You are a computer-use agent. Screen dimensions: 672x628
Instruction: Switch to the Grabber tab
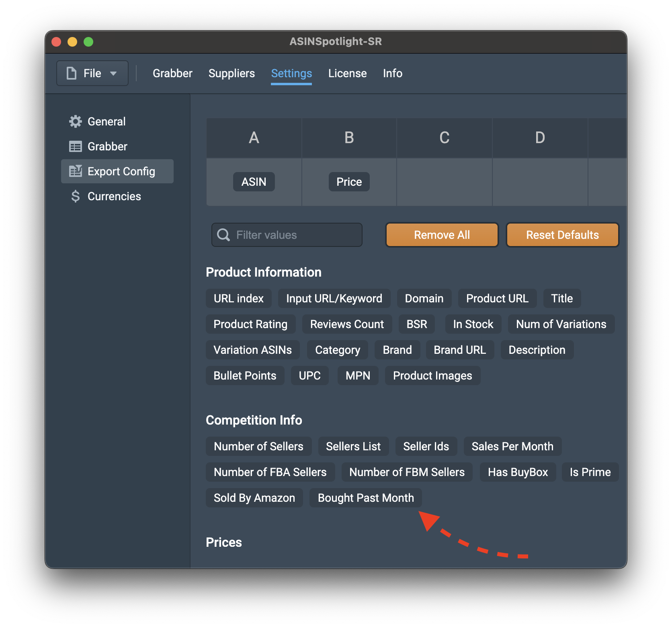172,73
